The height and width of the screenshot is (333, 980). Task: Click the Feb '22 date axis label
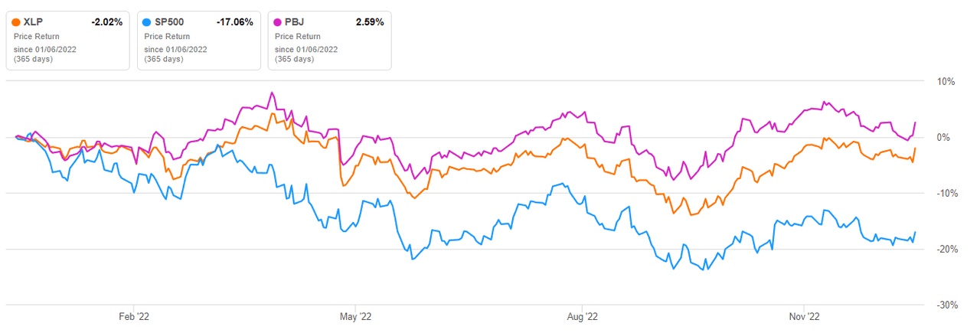pyautogui.click(x=133, y=315)
